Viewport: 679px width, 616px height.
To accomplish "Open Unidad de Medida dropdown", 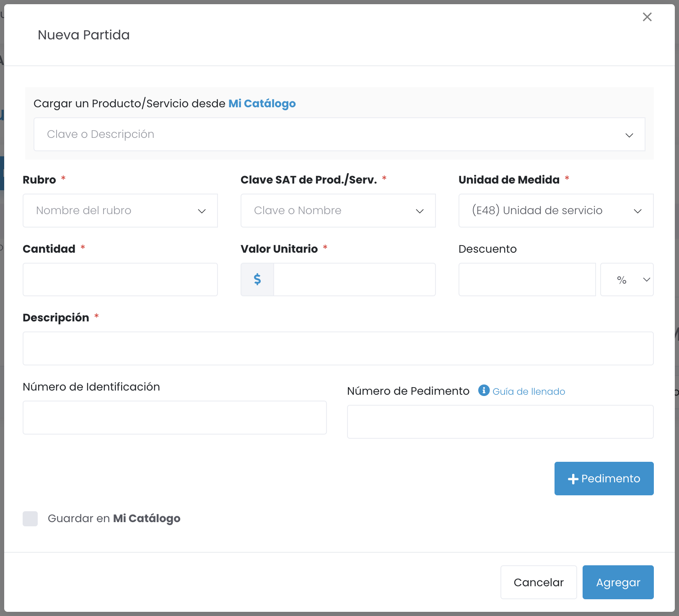I will pos(556,211).
